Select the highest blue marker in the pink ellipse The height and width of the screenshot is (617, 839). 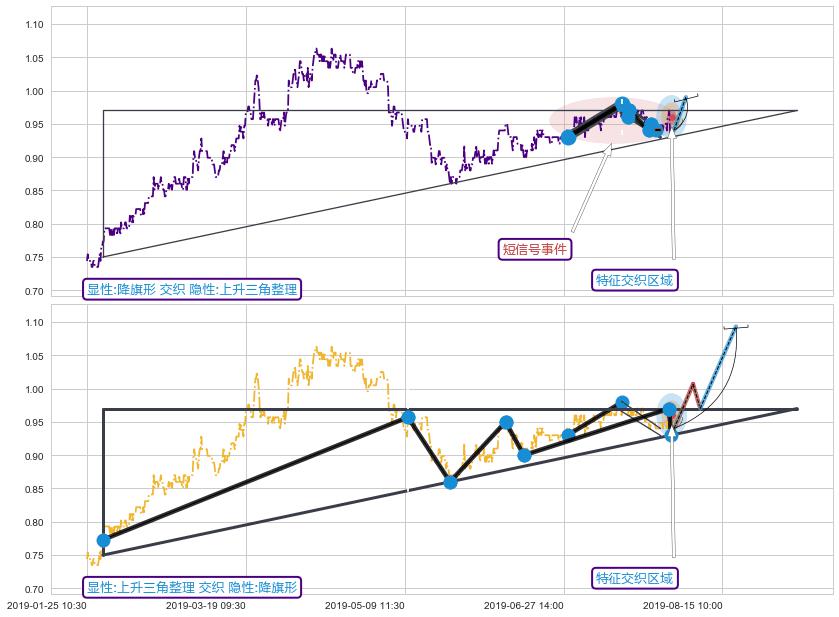[622, 103]
